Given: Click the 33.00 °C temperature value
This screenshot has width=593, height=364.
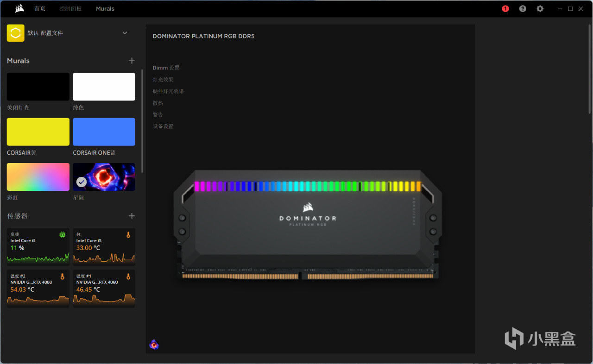Looking at the screenshot, I should tap(88, 248).
